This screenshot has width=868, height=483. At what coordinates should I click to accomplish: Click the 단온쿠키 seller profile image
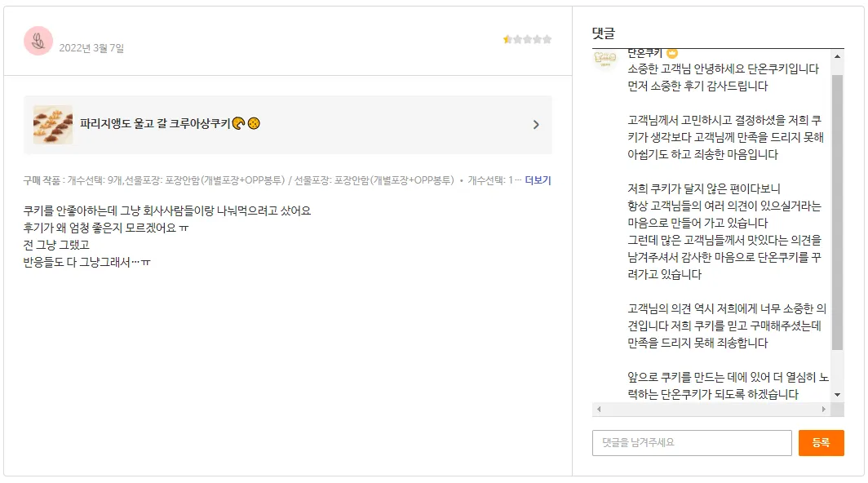coord(604,59)
